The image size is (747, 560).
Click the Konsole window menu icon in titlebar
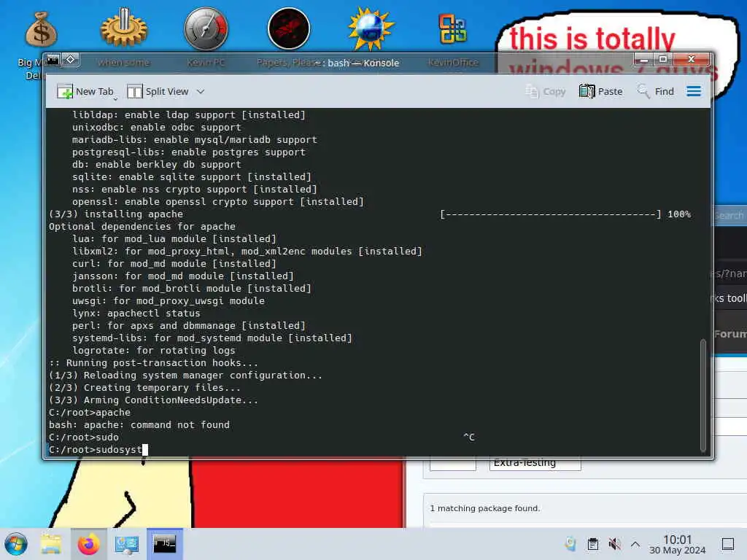[x=53, y=60]
